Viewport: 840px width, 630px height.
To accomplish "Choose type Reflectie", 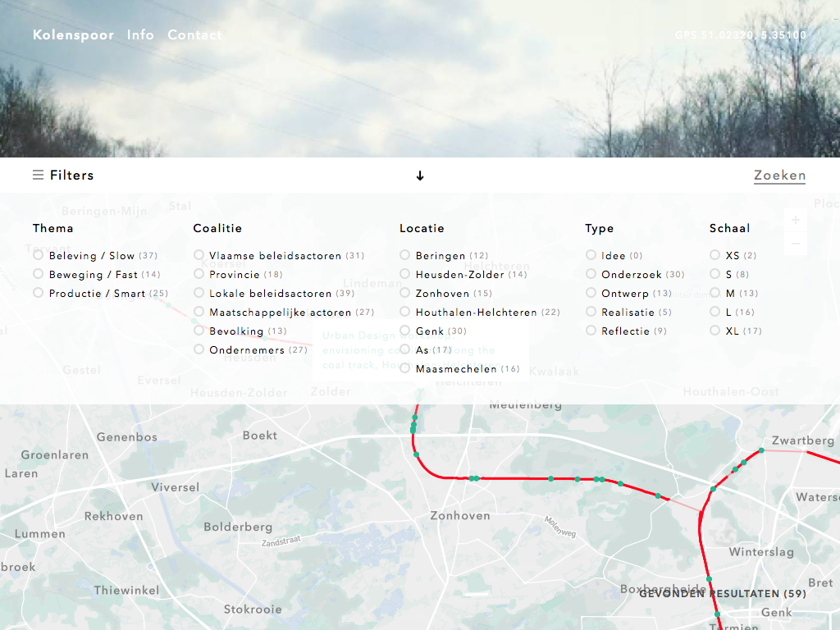I will point(626,331).
